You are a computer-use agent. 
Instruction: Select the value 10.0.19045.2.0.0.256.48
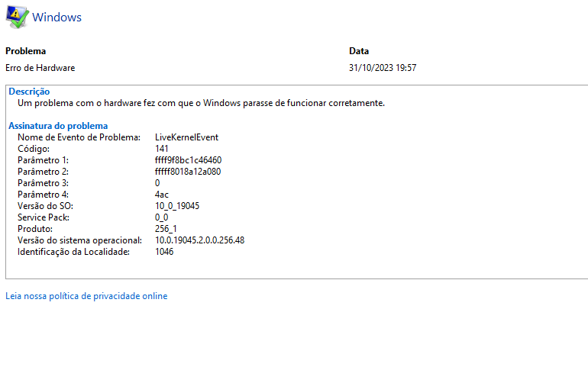199,240
